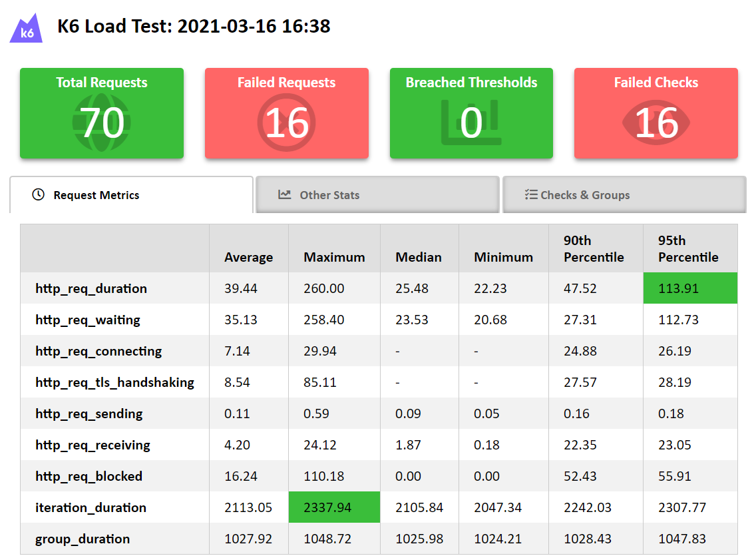The image size is (756, 560).
Task: Click the k6 logo icon
Action: click(27, 27)
